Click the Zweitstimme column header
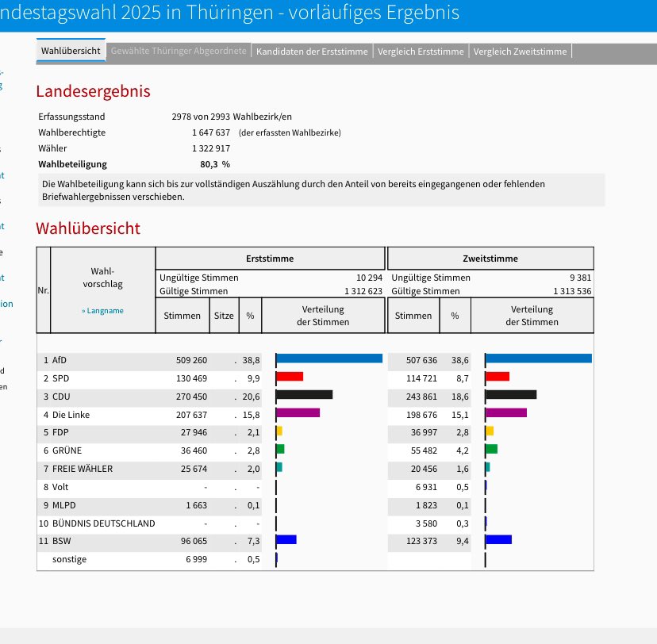Screen dimensions: 657x644 tap(490, 259)
